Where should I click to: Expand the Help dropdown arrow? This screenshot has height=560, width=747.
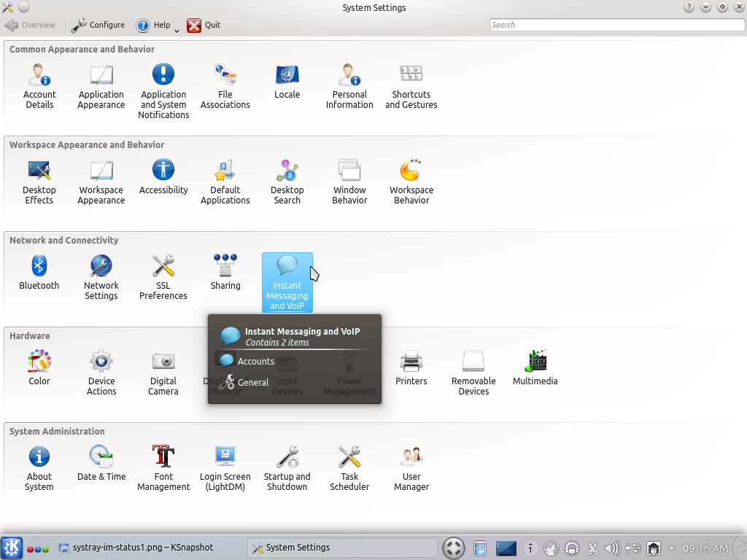(x=177, y=31)
